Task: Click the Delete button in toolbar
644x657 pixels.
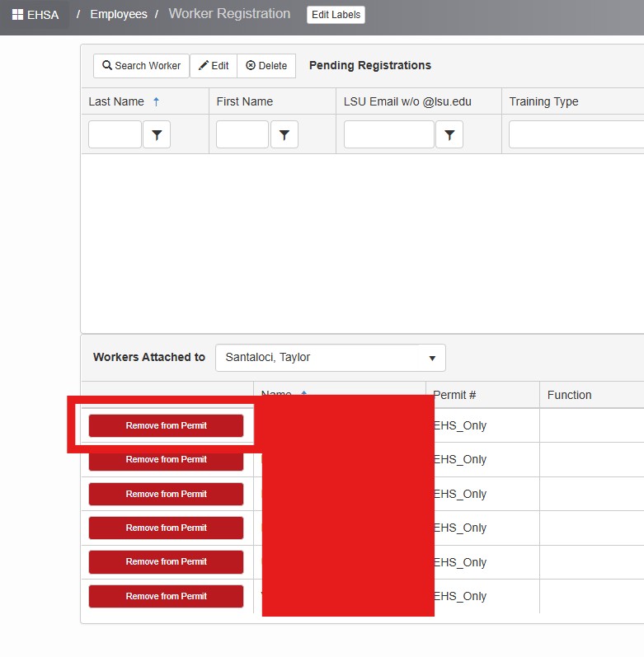Action: (x=266, y=66)
